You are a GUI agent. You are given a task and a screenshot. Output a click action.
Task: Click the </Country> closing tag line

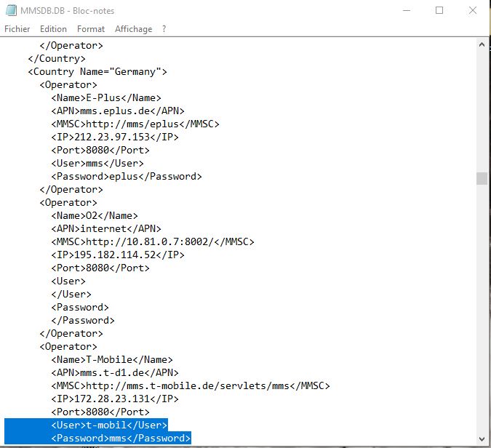[x=57, y=59]
